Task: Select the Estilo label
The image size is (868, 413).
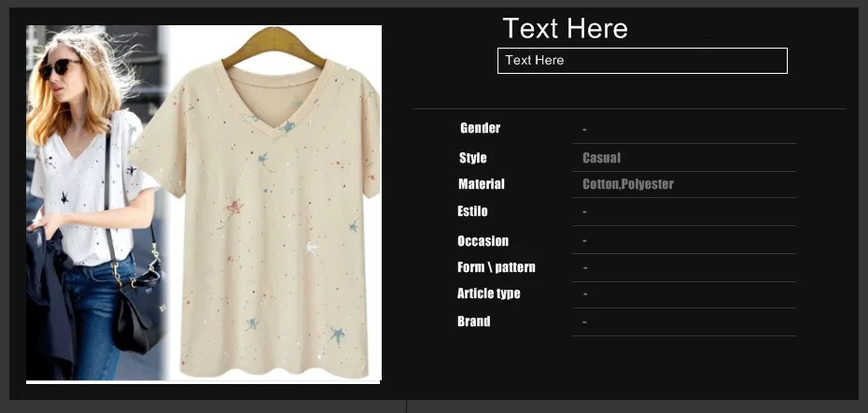Action: point(472,211)
